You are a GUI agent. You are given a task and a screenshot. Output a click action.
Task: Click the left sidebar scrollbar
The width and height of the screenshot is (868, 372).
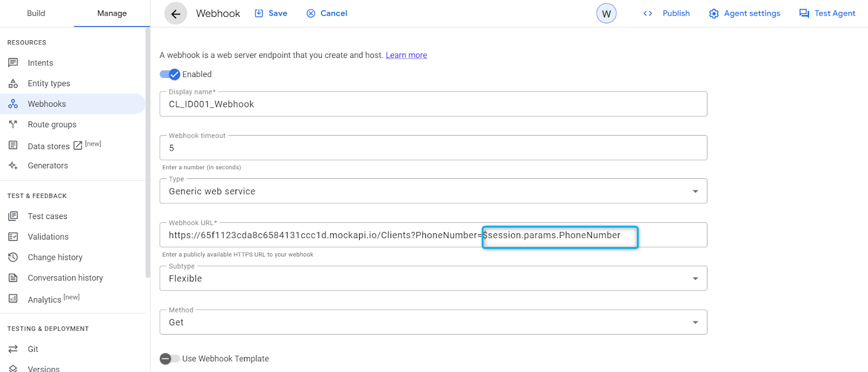148,153
